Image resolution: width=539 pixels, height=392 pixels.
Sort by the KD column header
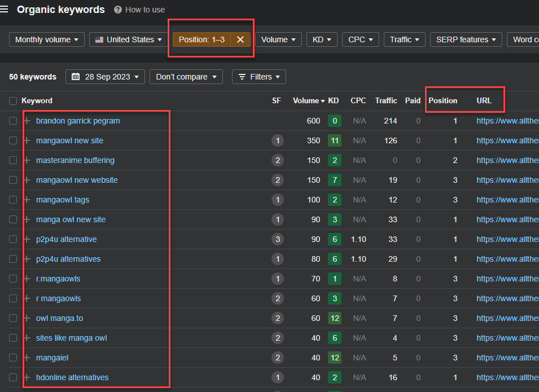coord(334,100)
